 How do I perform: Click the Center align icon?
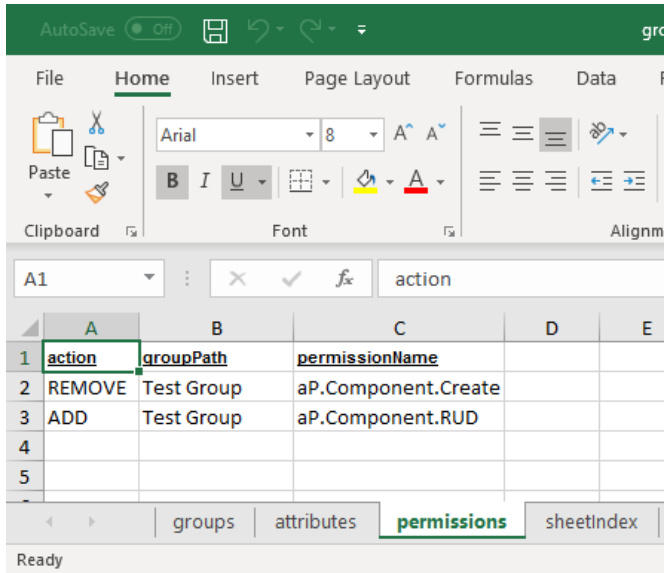click(x=522, y=181)
